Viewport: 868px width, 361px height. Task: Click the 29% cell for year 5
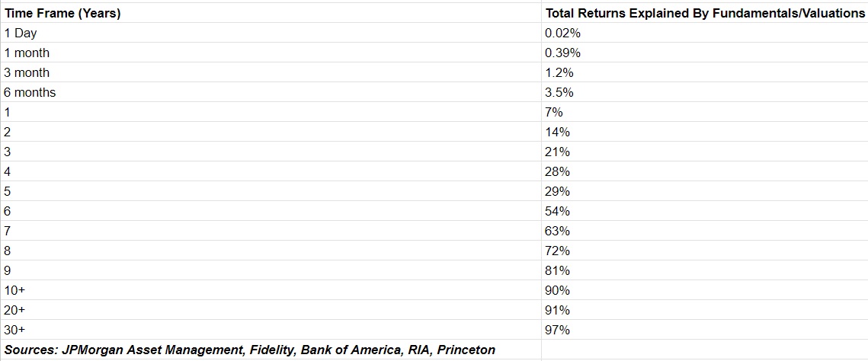click(705, 191)
